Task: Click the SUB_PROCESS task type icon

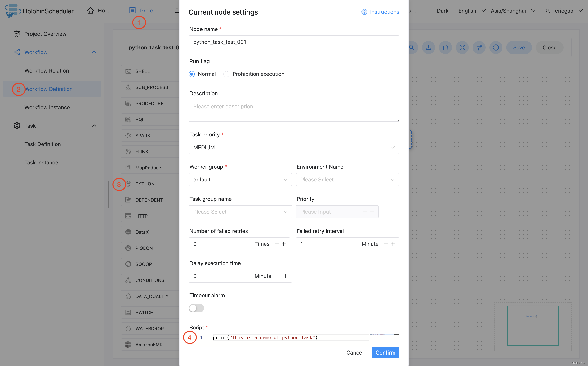Action: pyautogui.click(x=128, y=87)
